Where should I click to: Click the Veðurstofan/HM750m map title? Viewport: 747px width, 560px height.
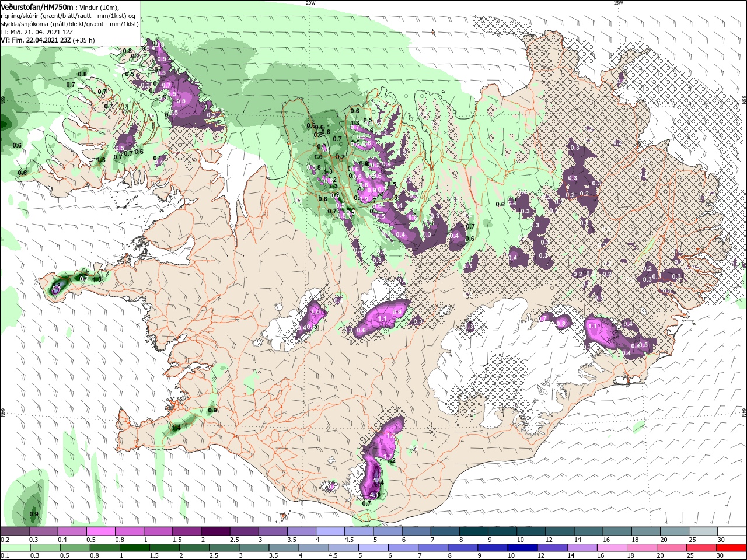click(x=37, y=6)
